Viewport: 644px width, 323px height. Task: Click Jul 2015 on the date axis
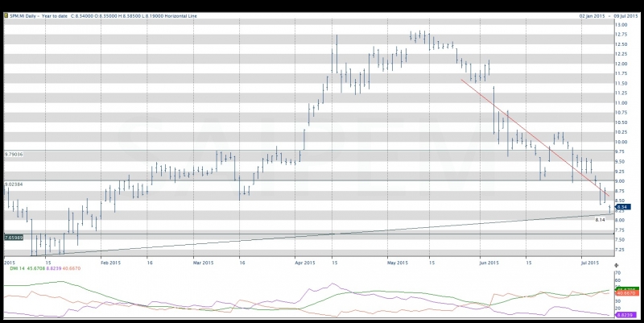590,263
